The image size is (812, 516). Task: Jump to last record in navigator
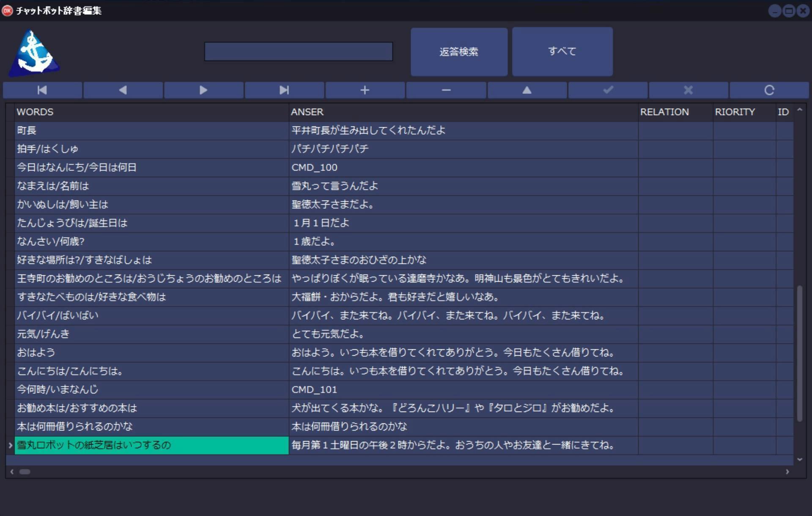click(x=284, y=90)
